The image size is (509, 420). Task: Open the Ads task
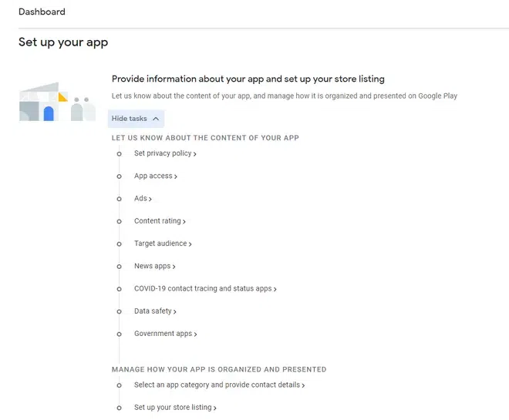point(143,199)
